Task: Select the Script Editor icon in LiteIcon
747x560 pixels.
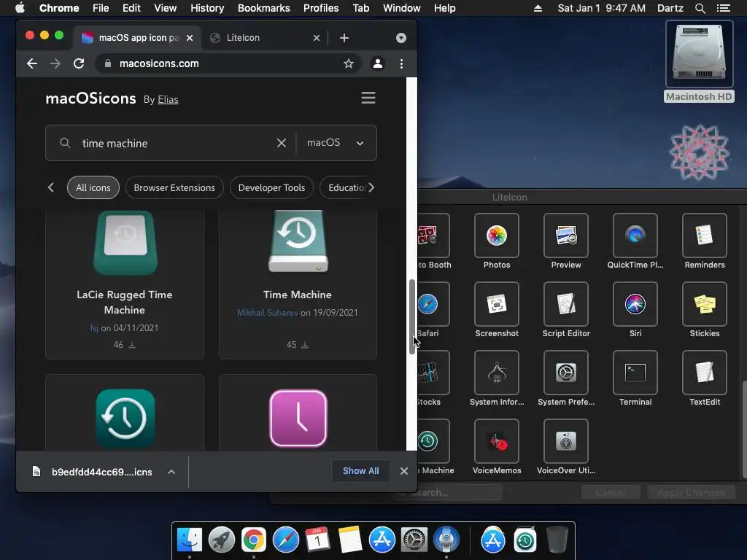Action: tap(566, 304)
